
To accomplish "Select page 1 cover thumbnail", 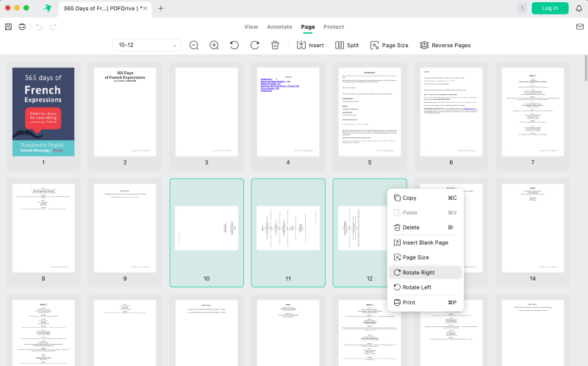I will [x=43, y=112].
